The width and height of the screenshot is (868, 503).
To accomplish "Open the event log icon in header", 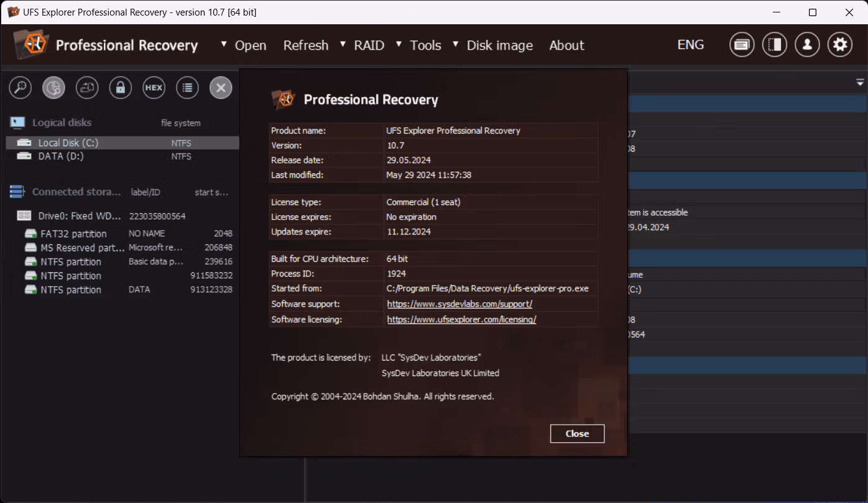I will (742, 45).
